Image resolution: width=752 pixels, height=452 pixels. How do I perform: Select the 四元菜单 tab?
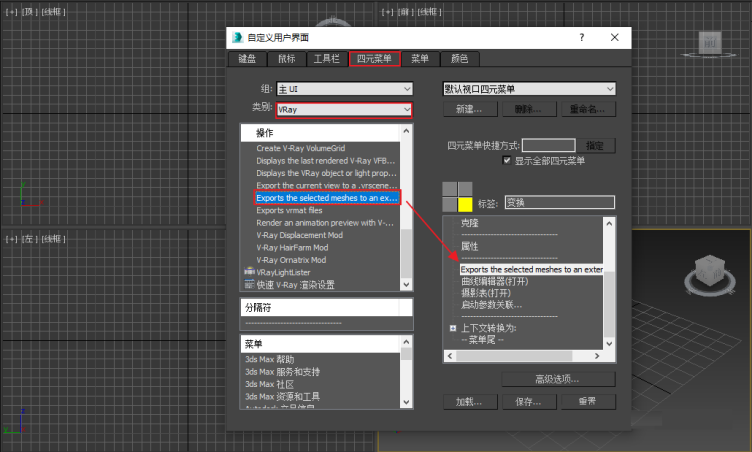(x=374, y=59)
